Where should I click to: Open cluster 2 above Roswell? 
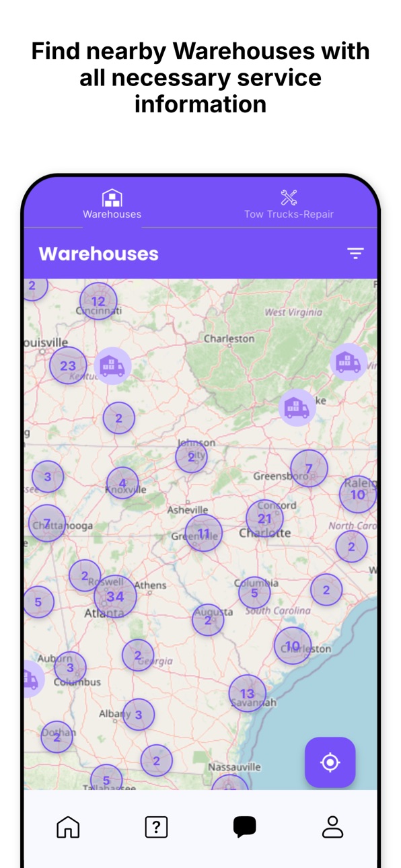pos(85,575)
